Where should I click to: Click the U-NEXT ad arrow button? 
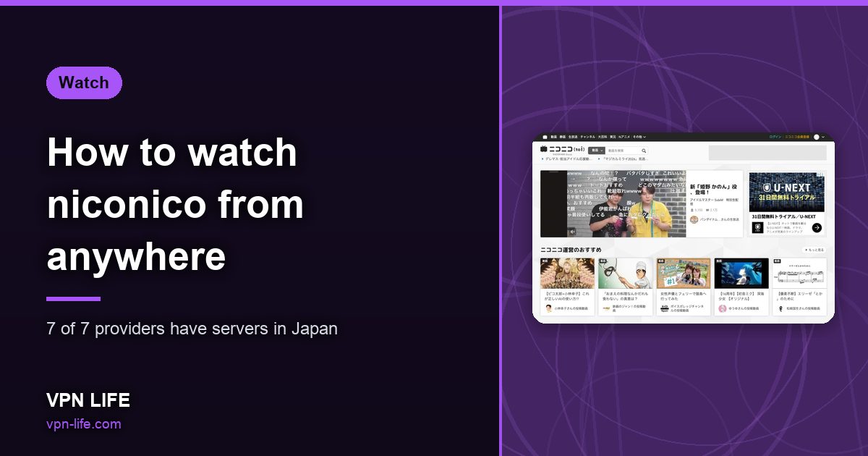coord(817,227)
